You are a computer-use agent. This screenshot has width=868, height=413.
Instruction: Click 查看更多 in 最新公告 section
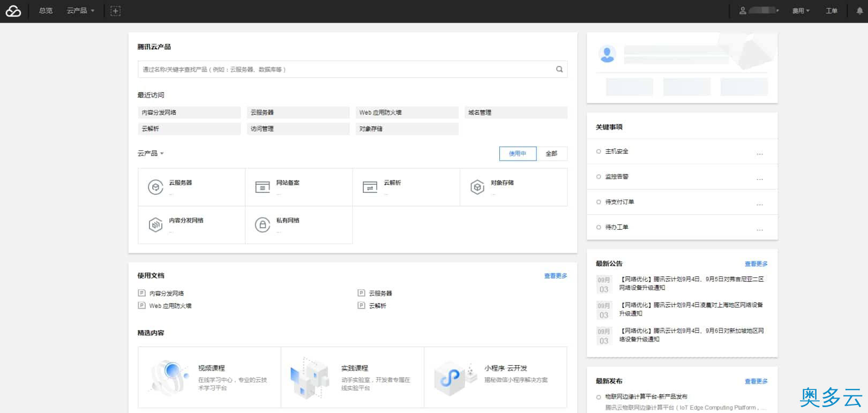[x=756, y=264]
